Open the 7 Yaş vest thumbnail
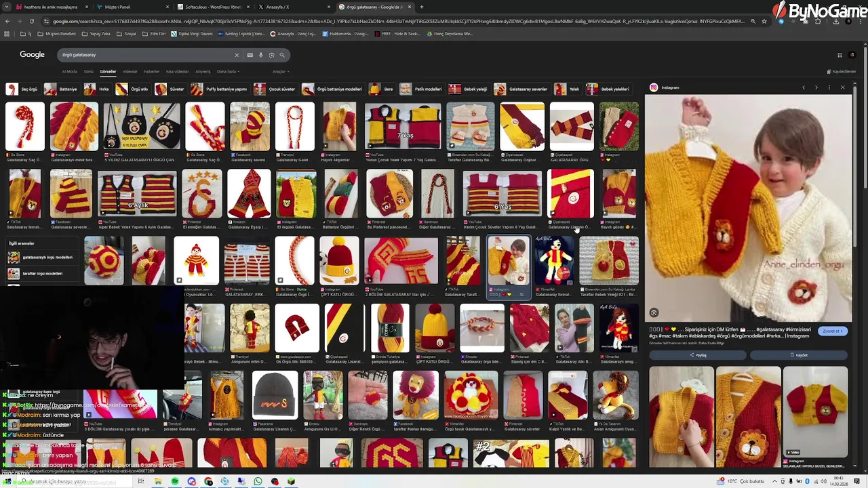Screen dimensions: 868x488 click(x=403, y=126)
